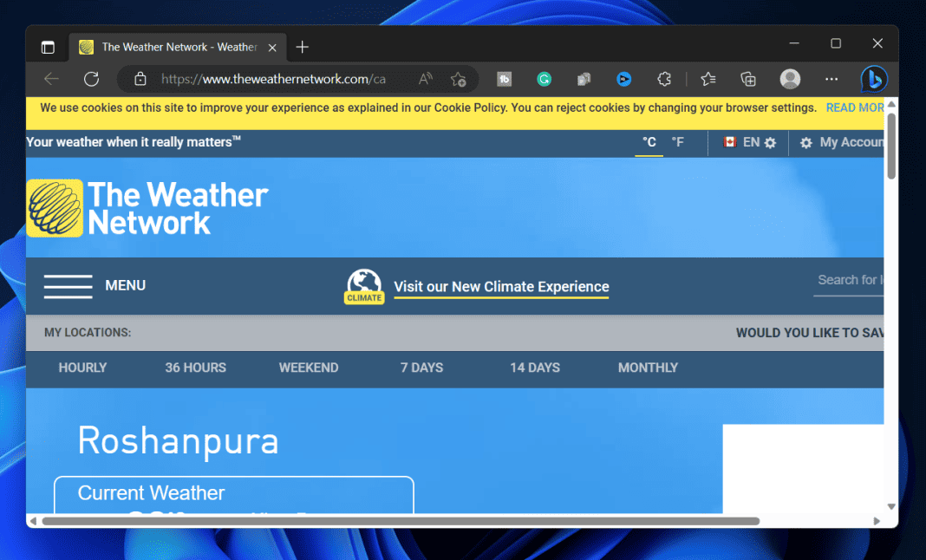The width and height of the screenshot is (926, 560).
Task: Open Bing Chat in the browser toolbar
Action: pos(874,79)
